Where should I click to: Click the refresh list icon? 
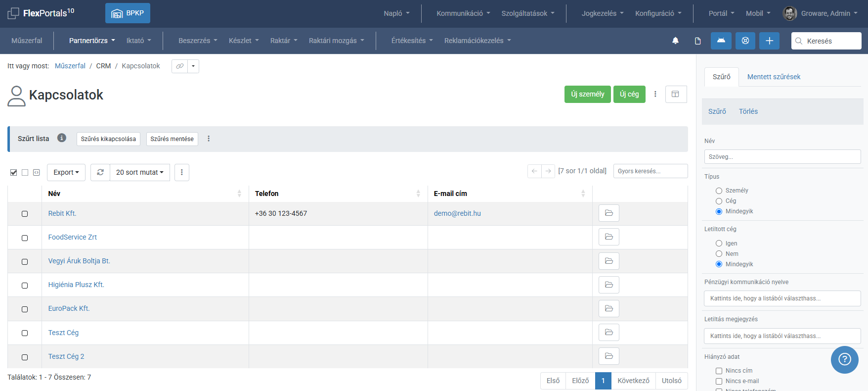[100, 172]
